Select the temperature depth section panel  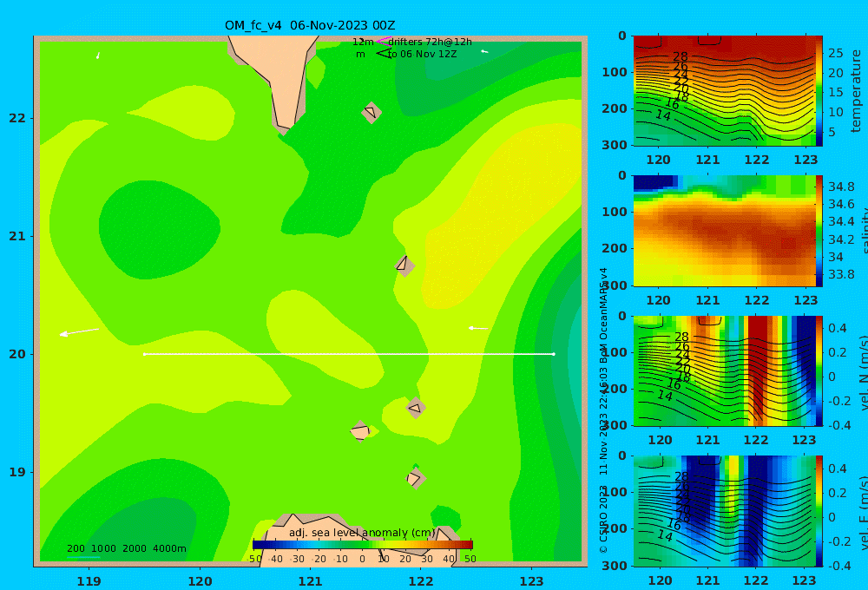724,91
